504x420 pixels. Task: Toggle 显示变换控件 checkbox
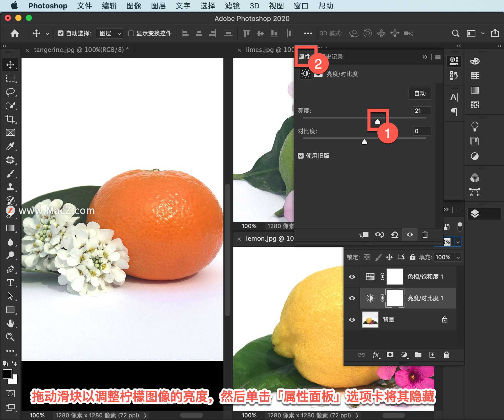[131, 33]
